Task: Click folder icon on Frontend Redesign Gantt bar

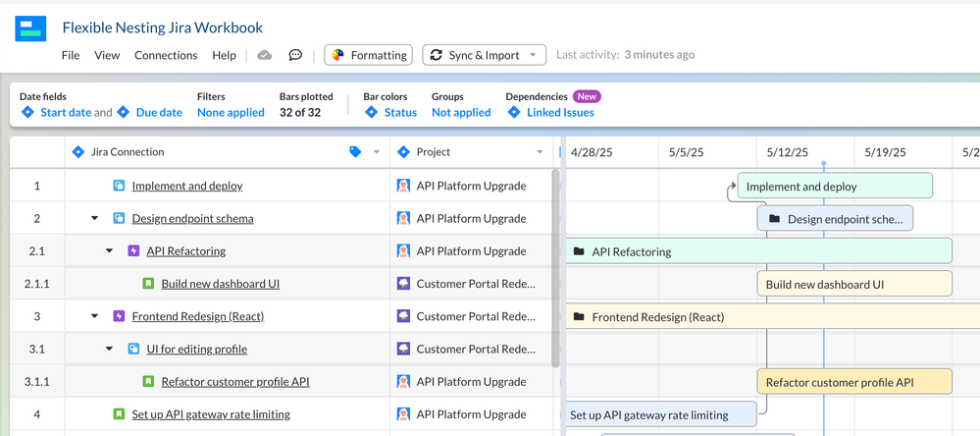Action: 579,316
